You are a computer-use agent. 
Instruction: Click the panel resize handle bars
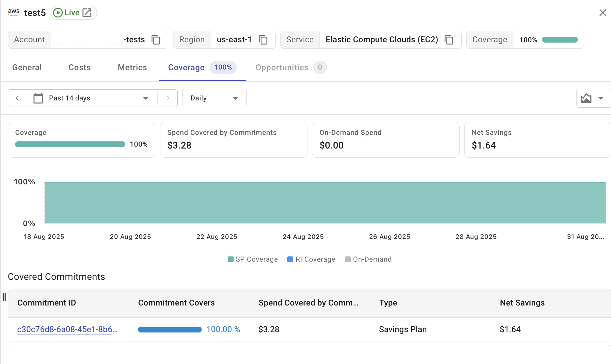tap(4, 297)
